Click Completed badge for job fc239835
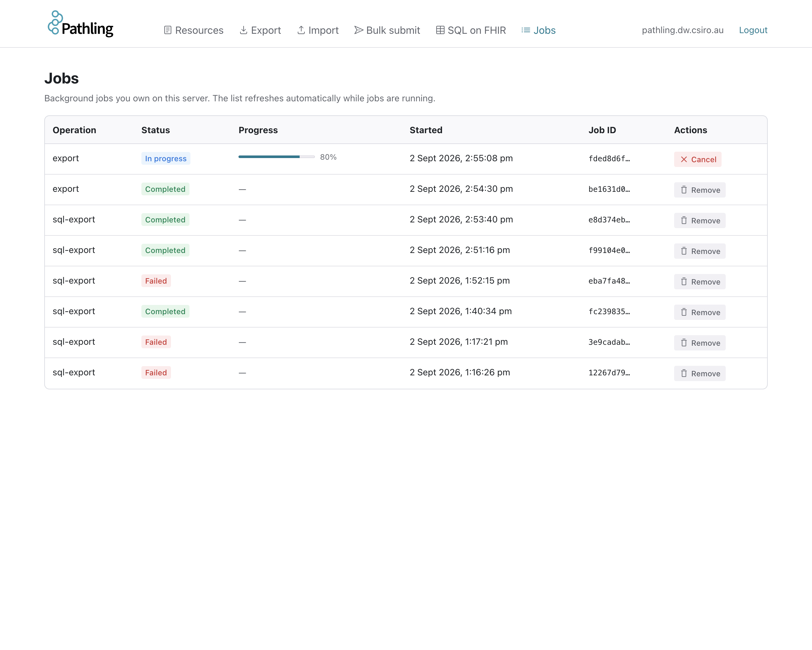Viewport: 812px width, 650px height. point(165,312)
